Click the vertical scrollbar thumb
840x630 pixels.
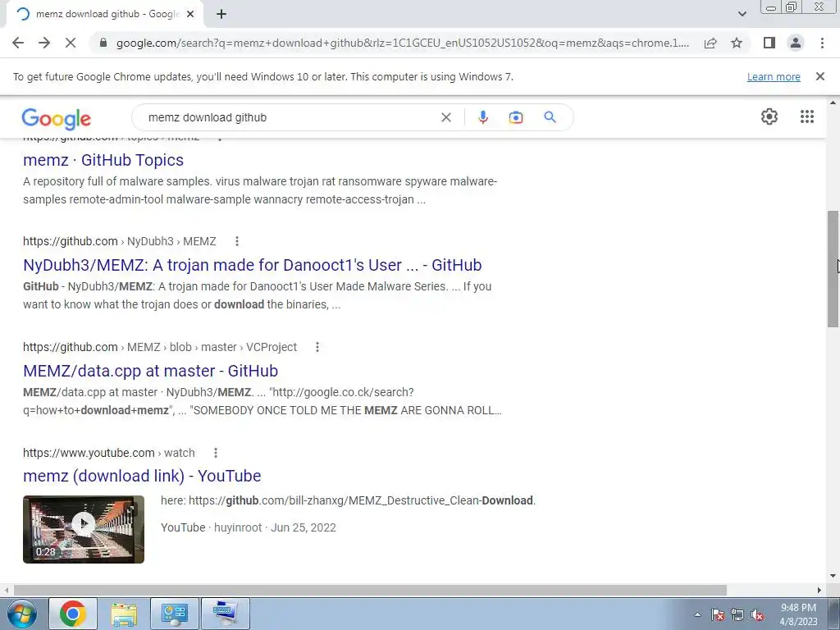point(833,269)
